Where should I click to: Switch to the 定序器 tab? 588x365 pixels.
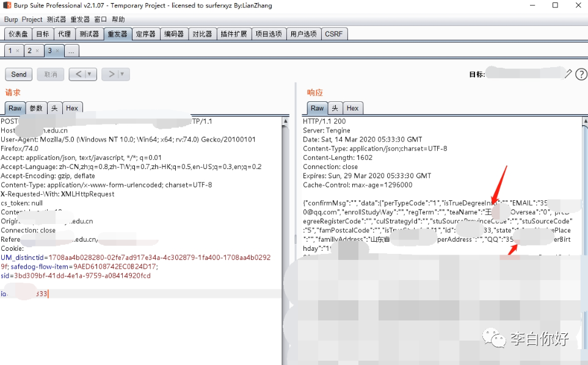click(x=146, y=34)
